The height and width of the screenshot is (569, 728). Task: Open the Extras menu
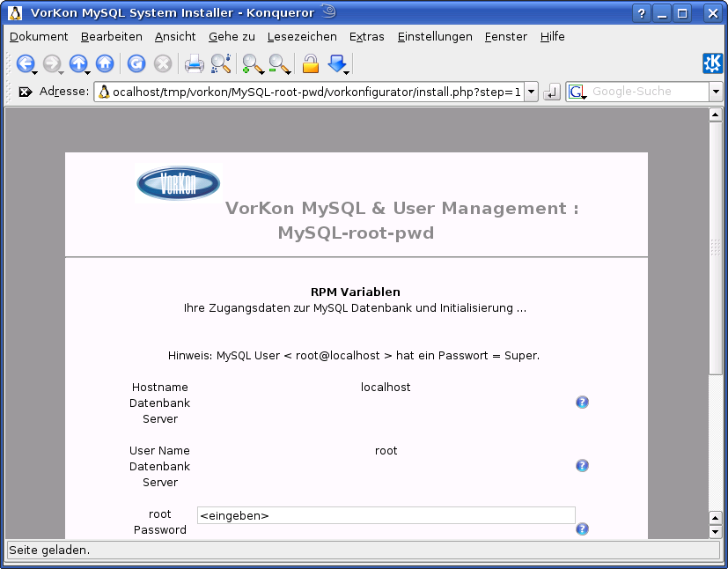367,37
